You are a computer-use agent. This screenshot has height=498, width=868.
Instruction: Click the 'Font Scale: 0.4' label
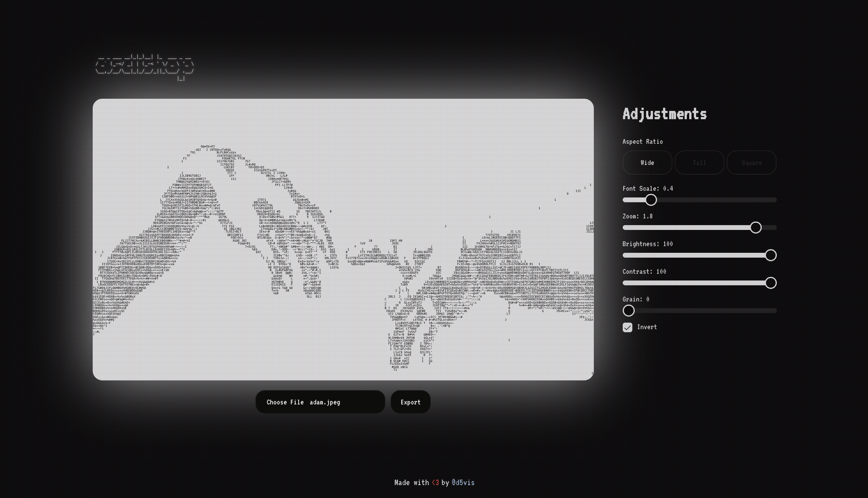pos(647,188)
